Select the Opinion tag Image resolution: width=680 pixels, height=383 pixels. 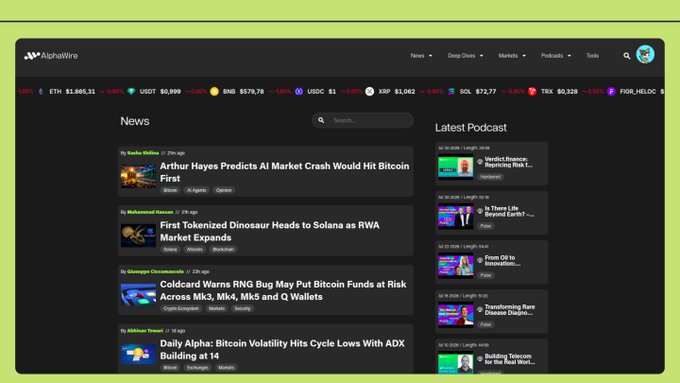tap(224, 190)
